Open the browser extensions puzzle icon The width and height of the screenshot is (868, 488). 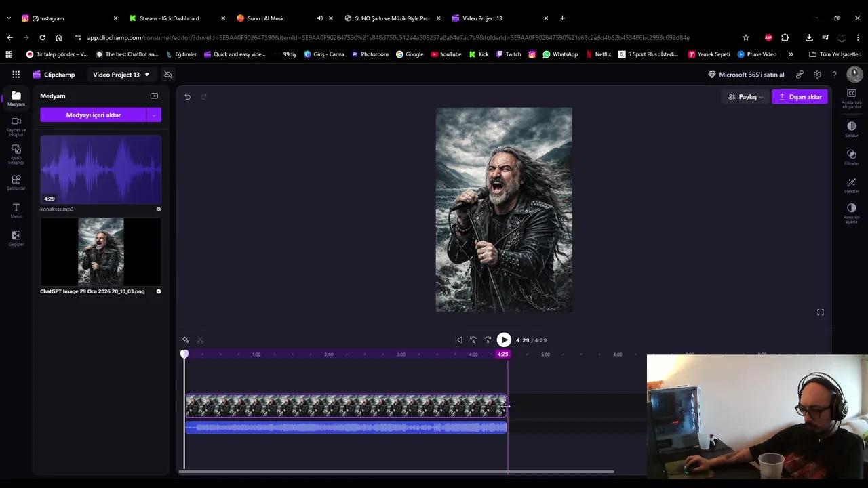tap(785, 37)
